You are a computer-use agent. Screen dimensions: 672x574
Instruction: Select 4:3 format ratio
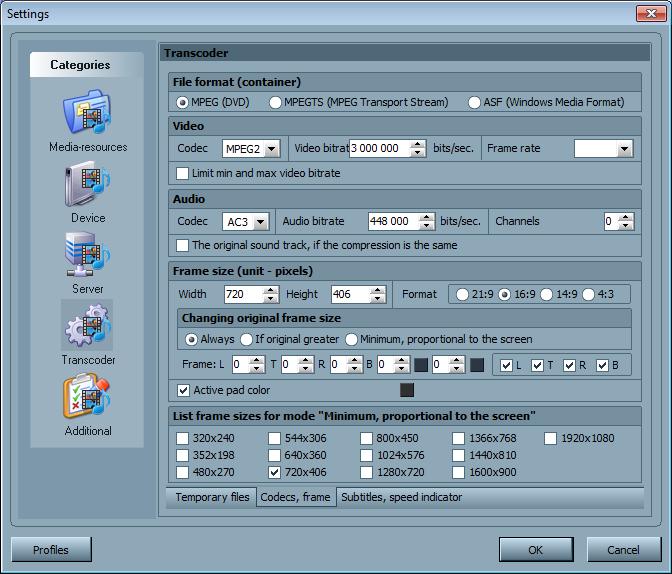point(588,295)
